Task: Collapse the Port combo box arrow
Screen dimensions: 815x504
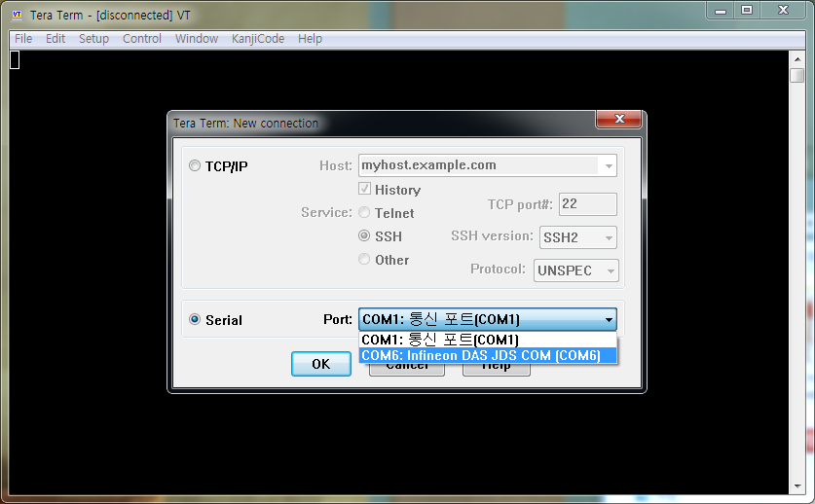Action: (609, 319)
